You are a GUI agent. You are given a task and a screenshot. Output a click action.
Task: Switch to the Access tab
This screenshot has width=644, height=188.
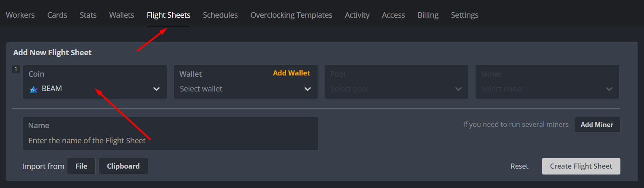393,15
